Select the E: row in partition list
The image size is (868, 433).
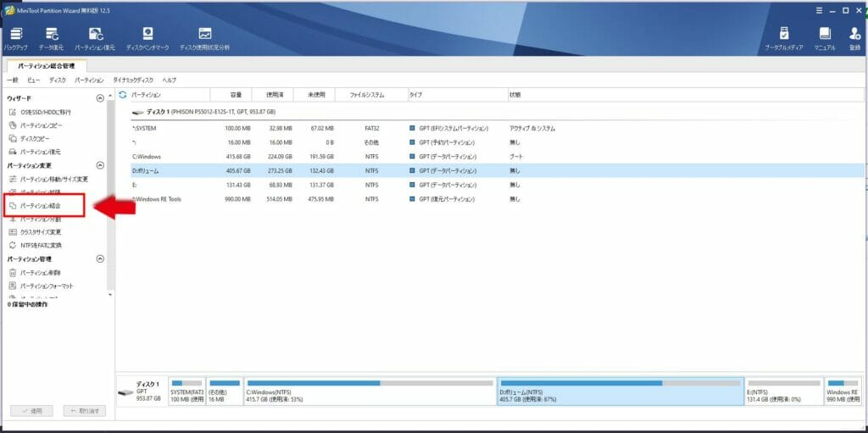point(497,185)
